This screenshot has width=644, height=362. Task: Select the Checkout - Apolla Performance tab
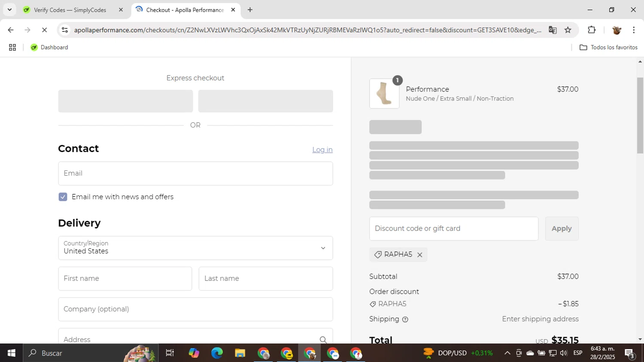185,10
